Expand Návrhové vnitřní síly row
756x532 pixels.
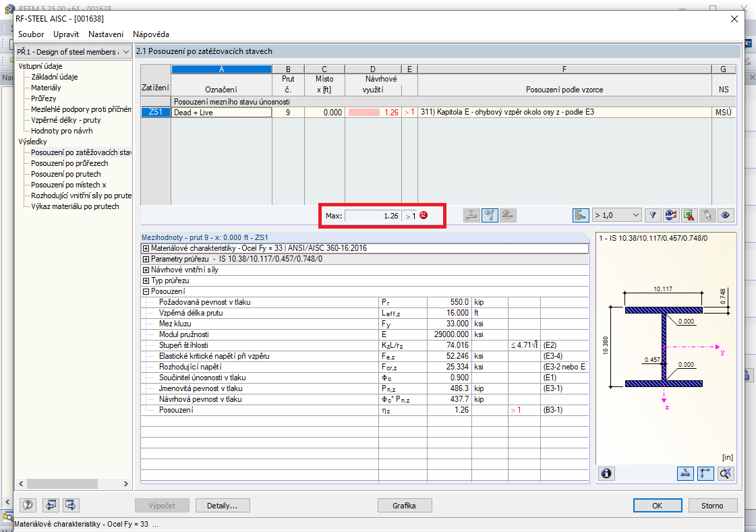pyautogui.click(x=146, y=270)
